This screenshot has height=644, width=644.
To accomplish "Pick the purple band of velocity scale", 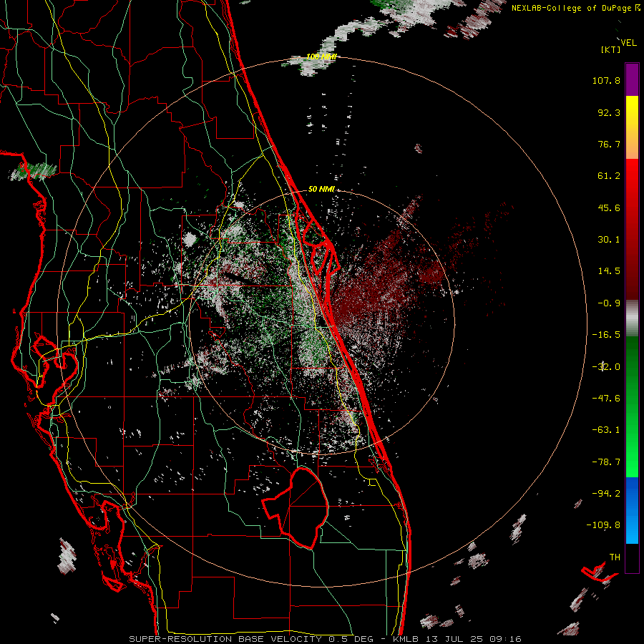I will 632,79.
